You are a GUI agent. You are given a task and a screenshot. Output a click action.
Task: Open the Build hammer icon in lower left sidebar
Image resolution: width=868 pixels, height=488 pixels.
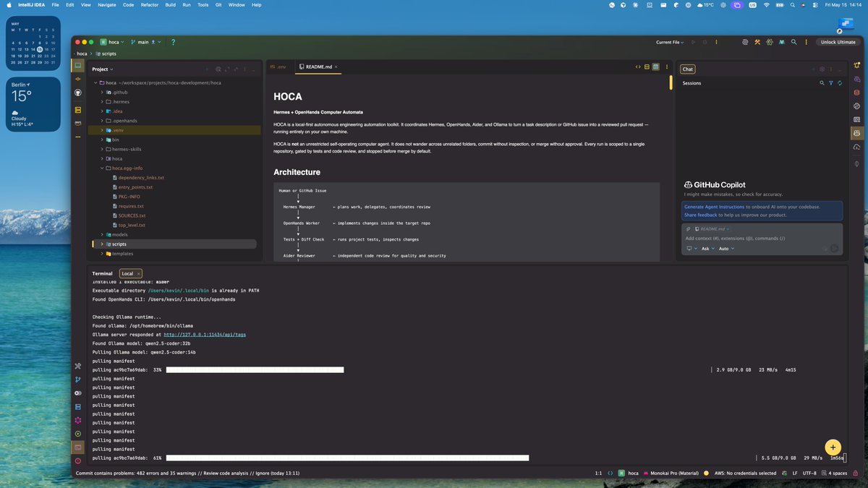point(78,366)
